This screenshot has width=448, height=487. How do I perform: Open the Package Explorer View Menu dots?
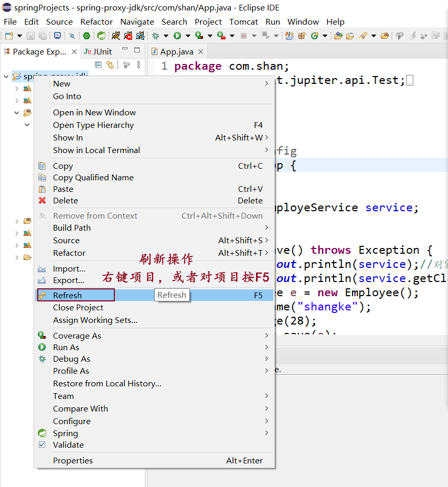coord(138,64)
